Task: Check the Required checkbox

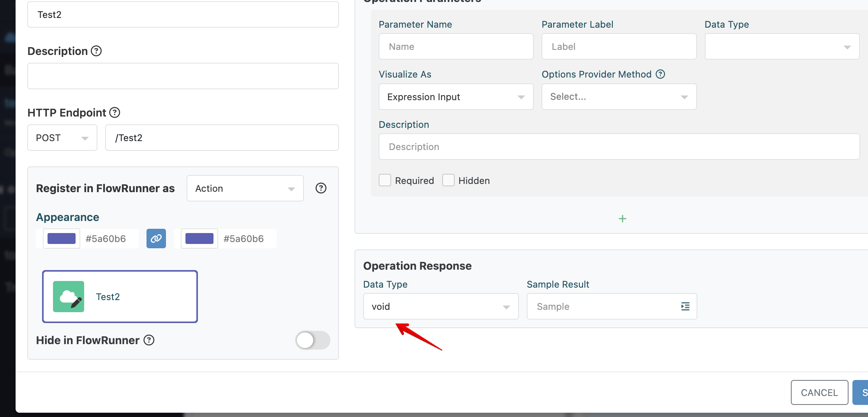Action: click(385, 180)
